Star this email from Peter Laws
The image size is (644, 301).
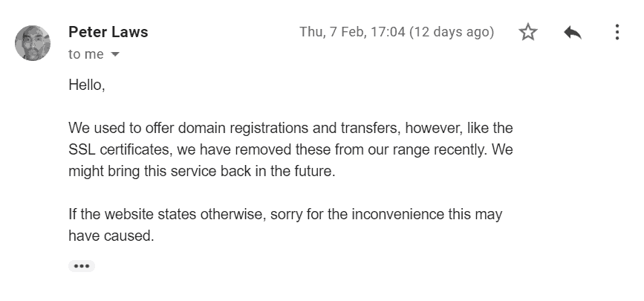(x=528, y=32)
